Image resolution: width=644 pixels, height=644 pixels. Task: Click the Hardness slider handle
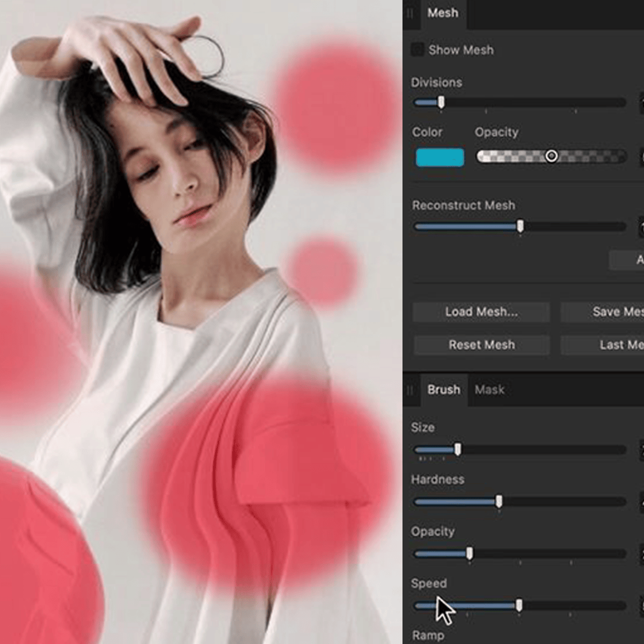tap(499, 502)
